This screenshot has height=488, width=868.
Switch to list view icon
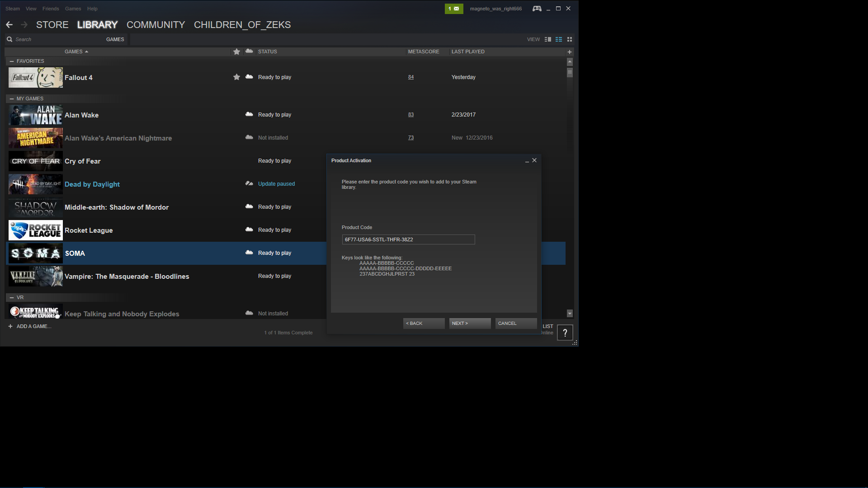pyautogui.click(x=559, y=39)
